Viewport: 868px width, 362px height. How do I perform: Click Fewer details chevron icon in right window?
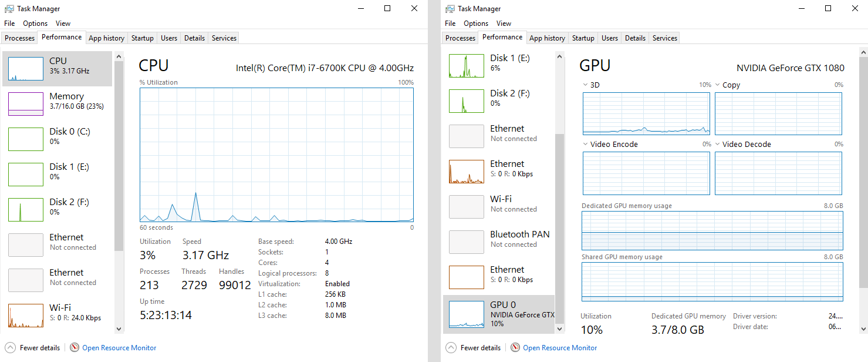pos(451,347)
